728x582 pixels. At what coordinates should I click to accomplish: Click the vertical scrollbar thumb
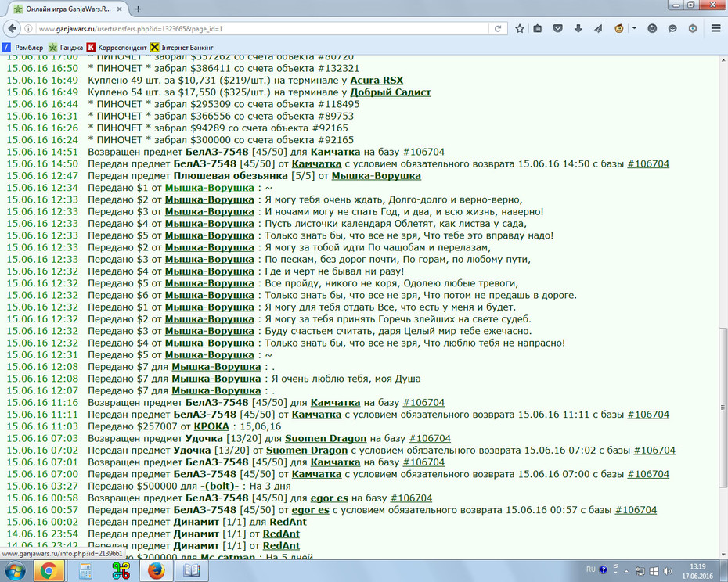tap(723, 408)
